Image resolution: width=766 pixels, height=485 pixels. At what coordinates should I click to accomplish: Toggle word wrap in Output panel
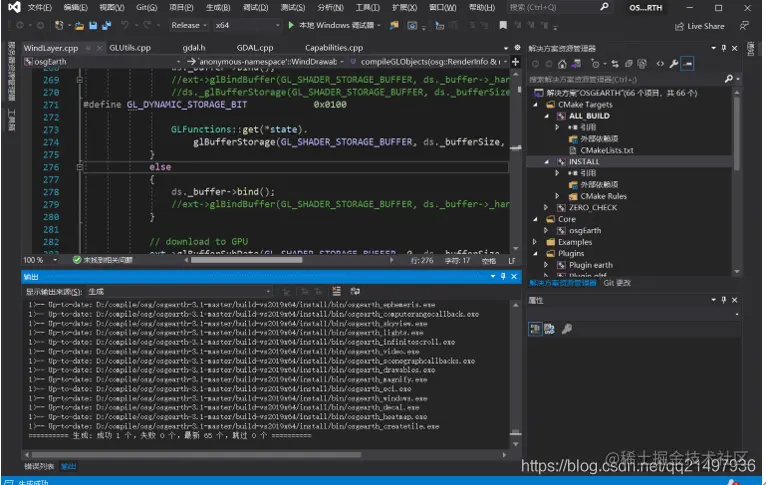point(355,292)
